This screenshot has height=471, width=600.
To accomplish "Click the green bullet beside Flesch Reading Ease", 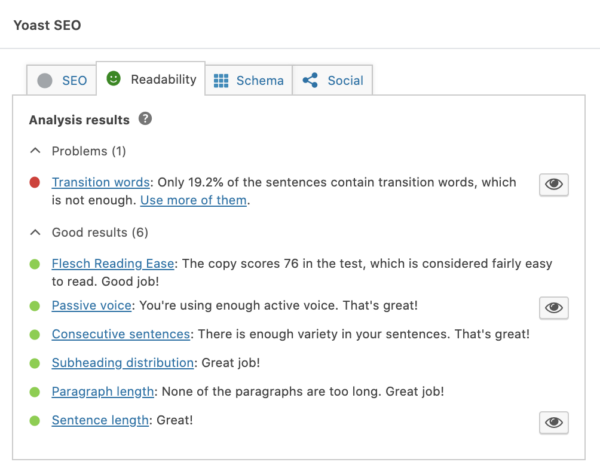I will pyautogui.click(x=35, y=264).
